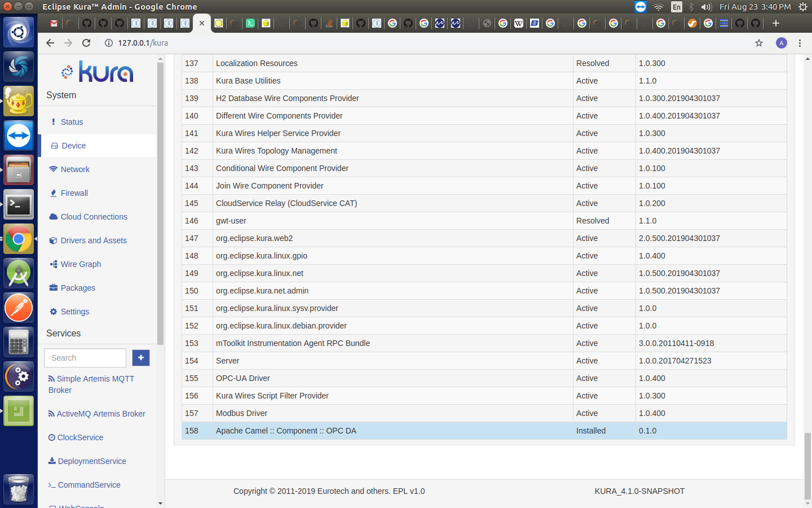Open Android Studio from the dock
Screen dimensions: 812x508
19,274
